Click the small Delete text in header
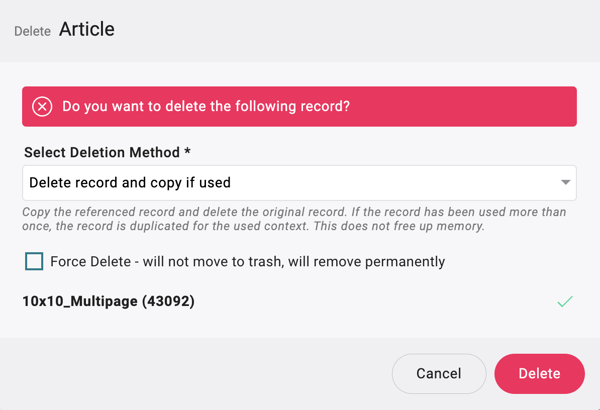 (32, 31)
